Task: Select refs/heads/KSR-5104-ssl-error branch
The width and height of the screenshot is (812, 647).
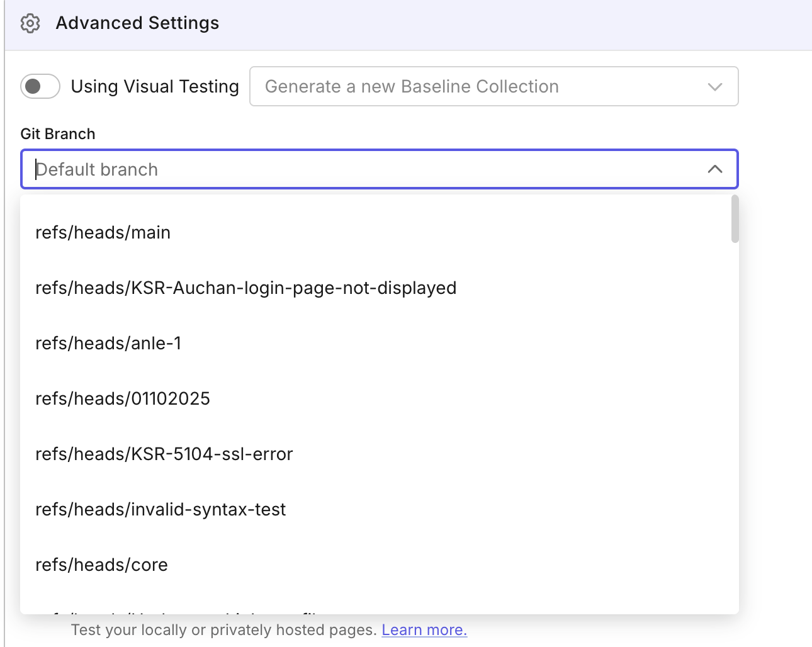Action: (x=380, y=454)
